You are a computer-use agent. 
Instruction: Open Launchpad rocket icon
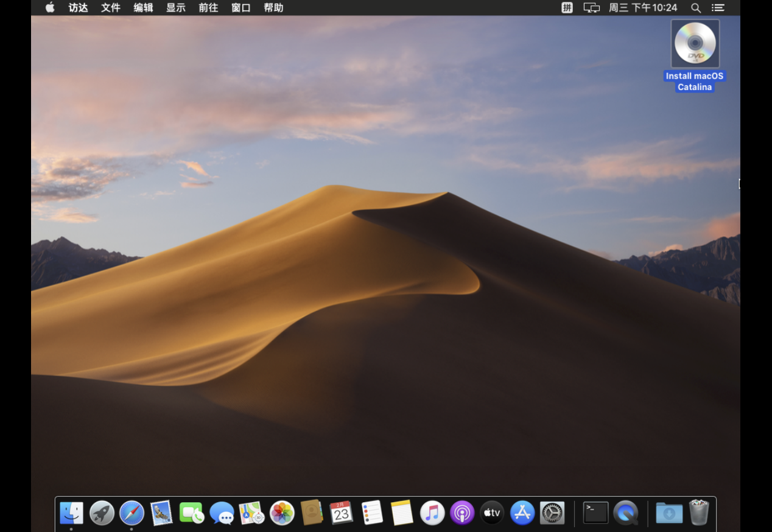(x=102, y=513)
